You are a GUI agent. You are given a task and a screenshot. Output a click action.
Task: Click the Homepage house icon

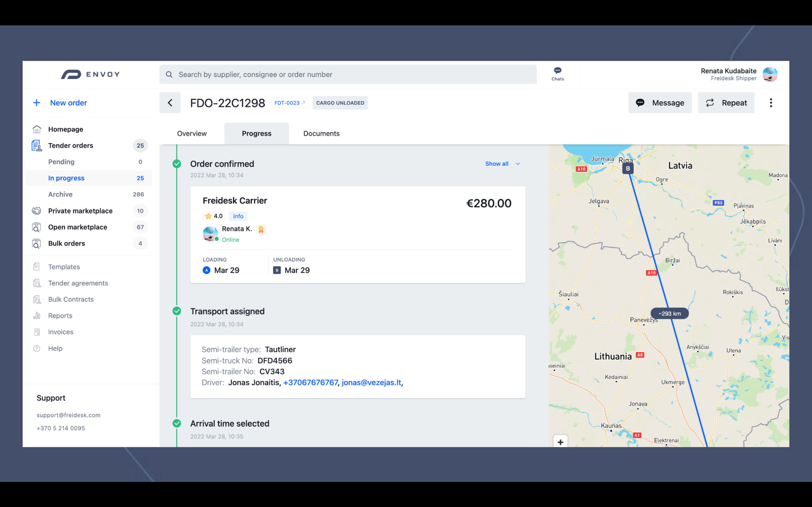click(x=37, y=129)
